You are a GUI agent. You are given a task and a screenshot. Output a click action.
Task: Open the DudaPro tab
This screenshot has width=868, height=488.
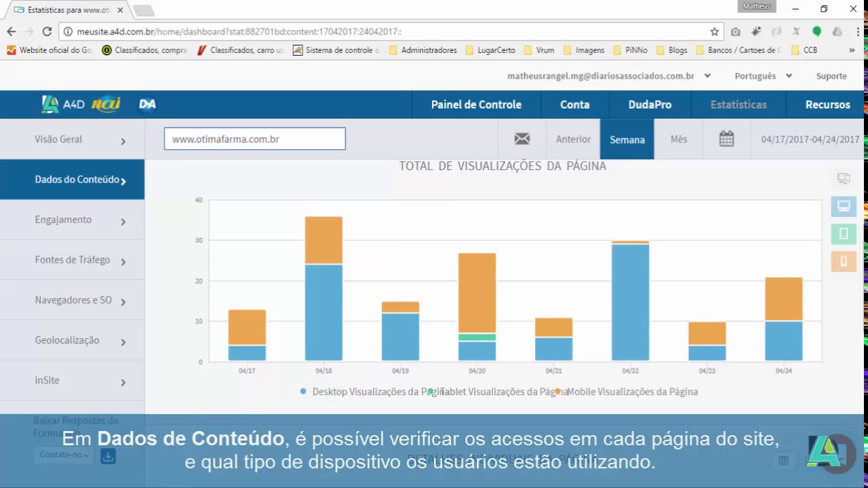(650, 104)
